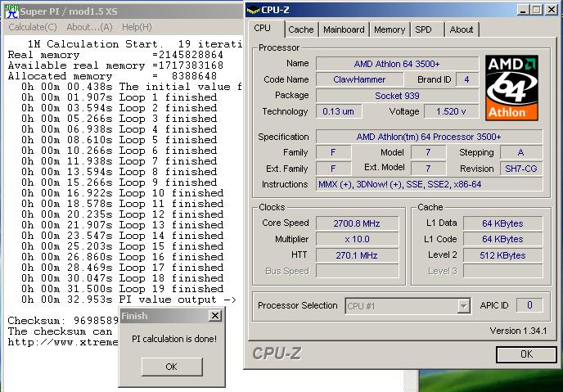
Task: Click the 1.520 v voltage field
Action: coord(452,111)
